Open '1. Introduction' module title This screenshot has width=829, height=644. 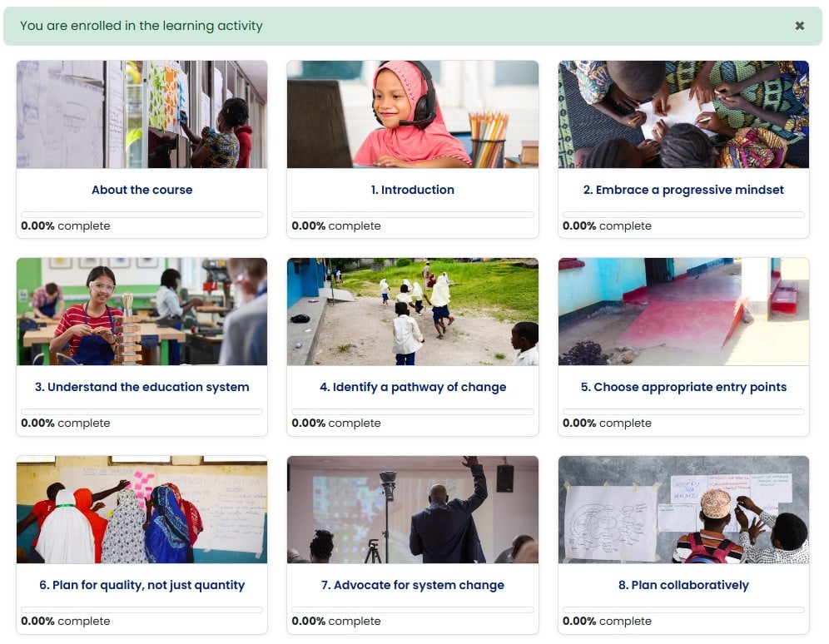412,190
